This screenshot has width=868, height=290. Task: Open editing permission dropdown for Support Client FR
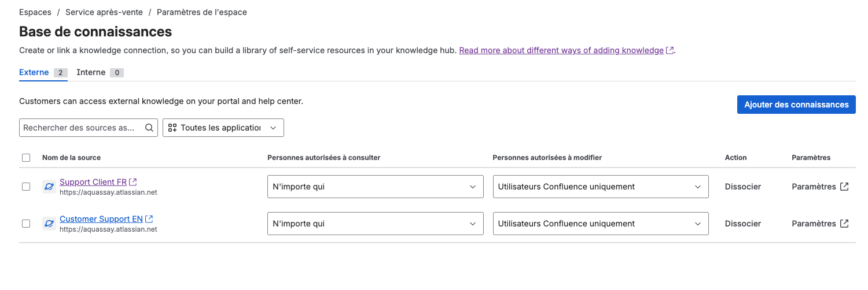tap(601, 187)
